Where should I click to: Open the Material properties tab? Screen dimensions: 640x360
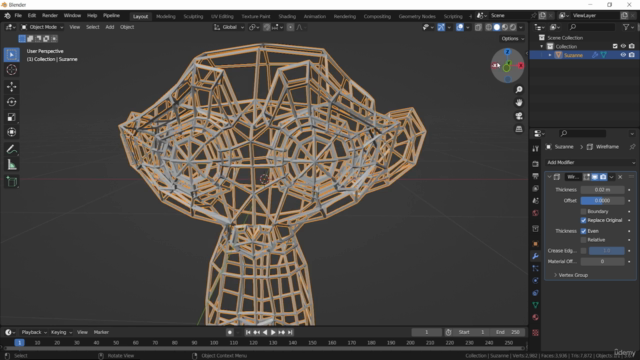click(536, 317)
